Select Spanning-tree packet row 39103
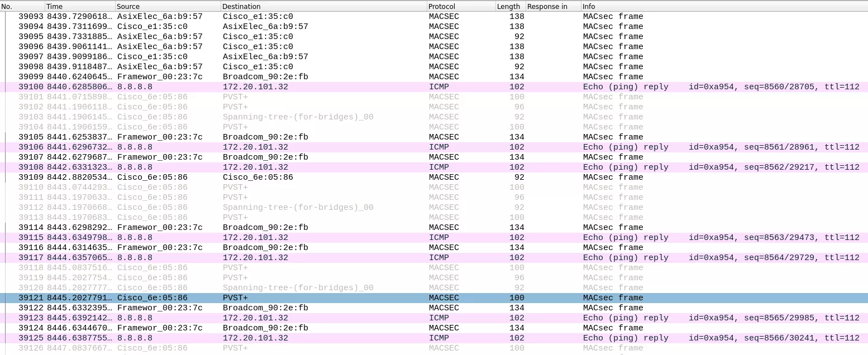868x355 pixels. (434, 117)
